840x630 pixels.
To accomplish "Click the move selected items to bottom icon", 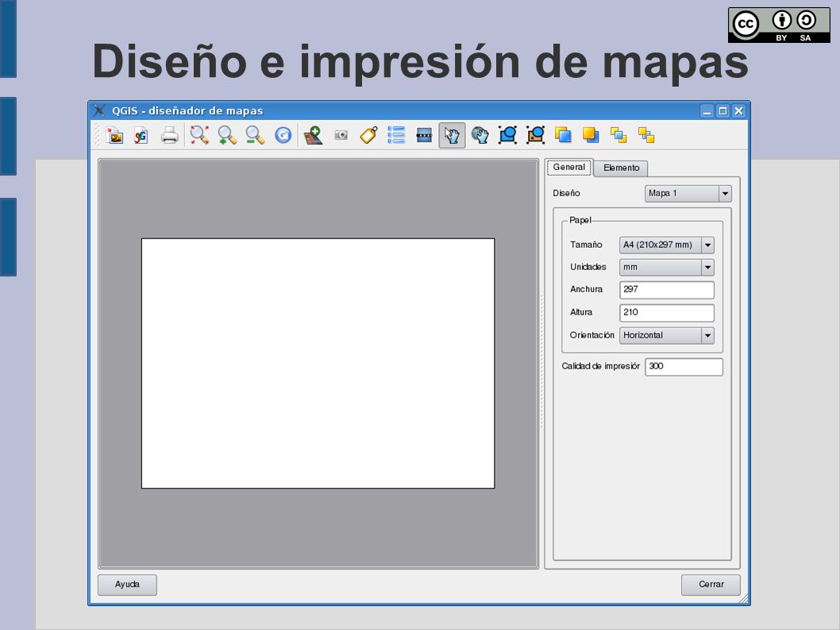I will click(646, 136).
